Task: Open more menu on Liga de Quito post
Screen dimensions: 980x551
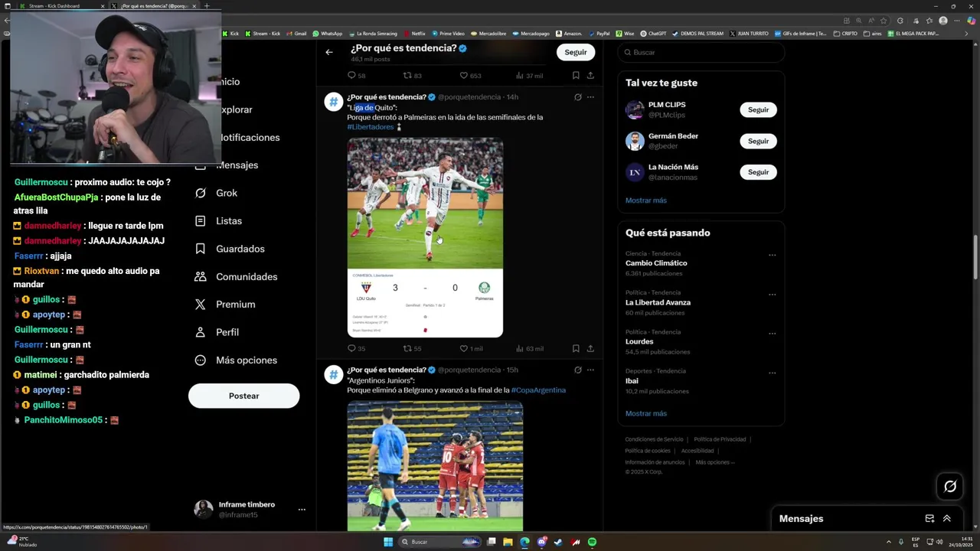Action: (590, 97)
